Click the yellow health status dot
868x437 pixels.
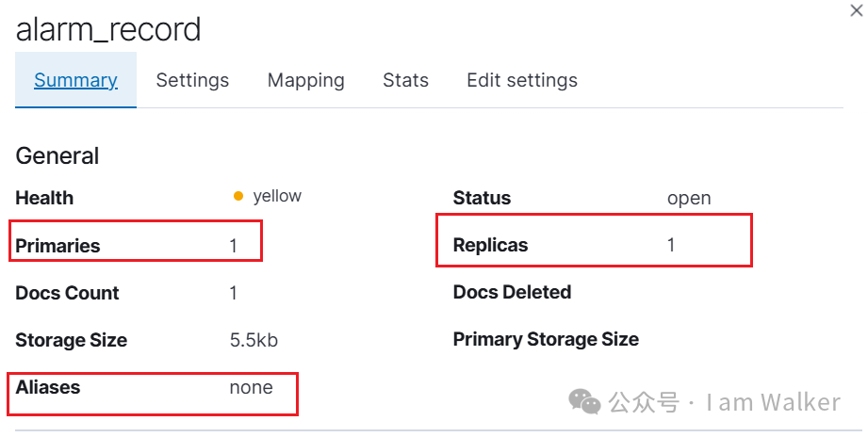pyautogui.click(x=238, y=197)
